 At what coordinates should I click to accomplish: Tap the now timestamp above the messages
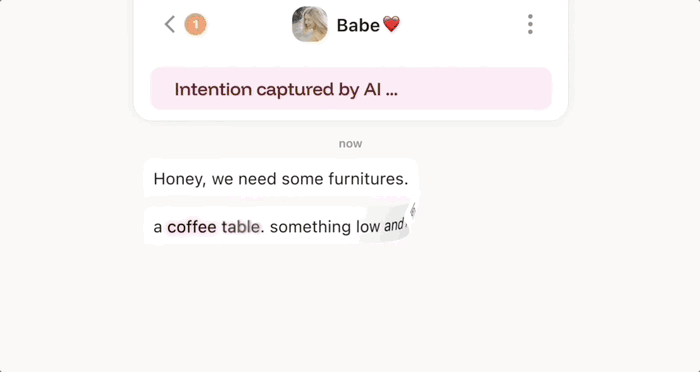tap(350, 144)
